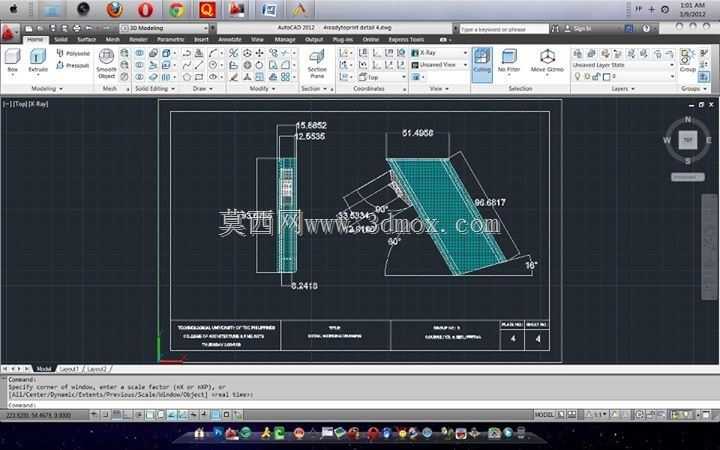Click the Chrome icon in the top bar
This screenshot has width=720, height=450.
pyautogui.click(x=177, y=9)
